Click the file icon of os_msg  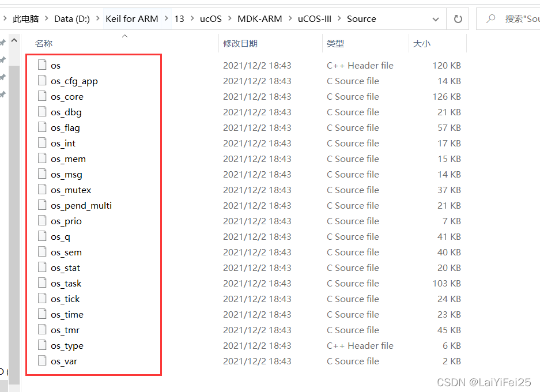click(42, 174)
